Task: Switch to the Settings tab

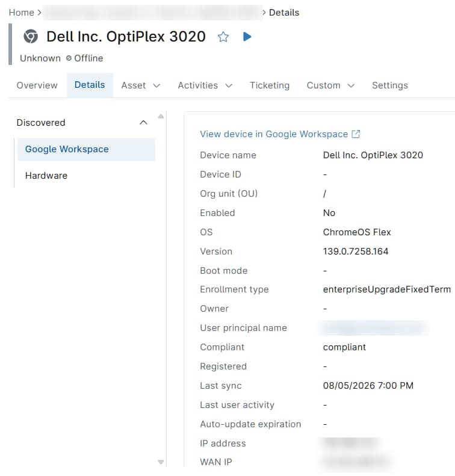Action: coord(390,85)
